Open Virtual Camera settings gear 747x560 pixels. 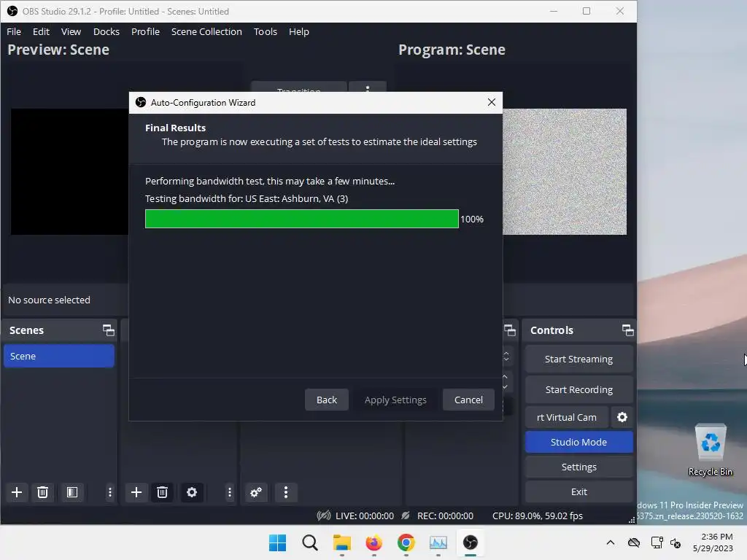[622, 417]
